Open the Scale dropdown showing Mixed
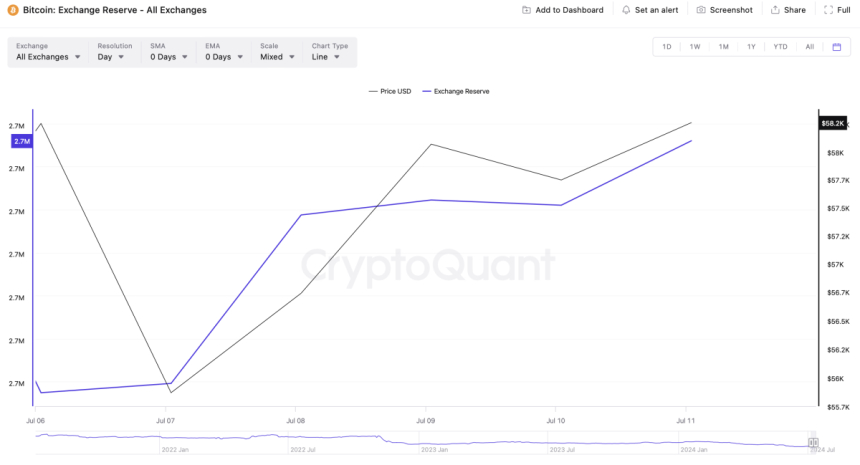This screenshot has height=465, width=860. point(277,57)
